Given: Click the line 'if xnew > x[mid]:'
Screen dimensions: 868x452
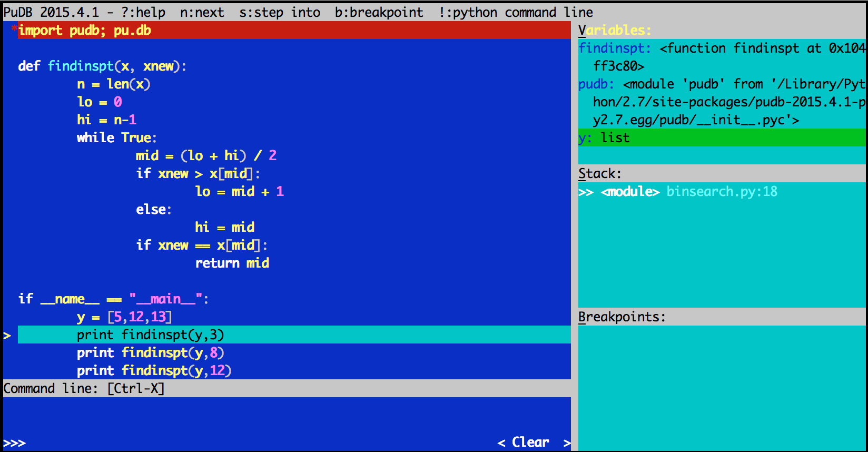Looking at the screenshot, I should (x=198, y=173).
